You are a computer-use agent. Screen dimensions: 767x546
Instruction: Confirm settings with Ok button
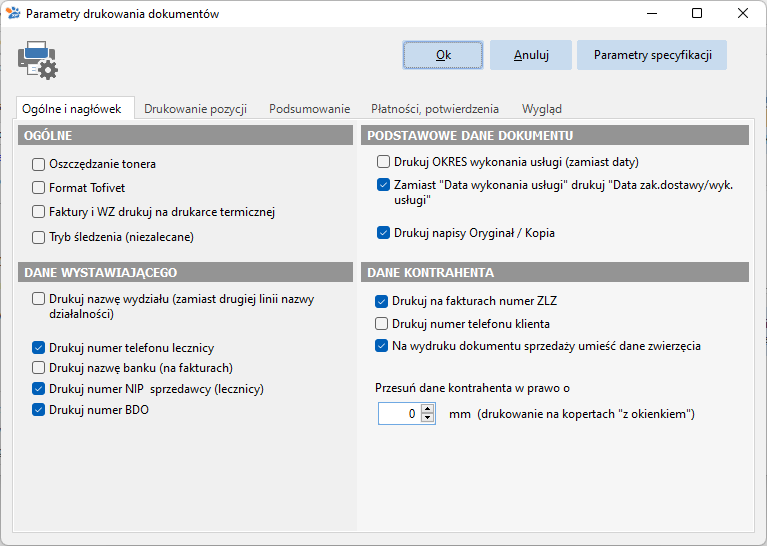443,55
